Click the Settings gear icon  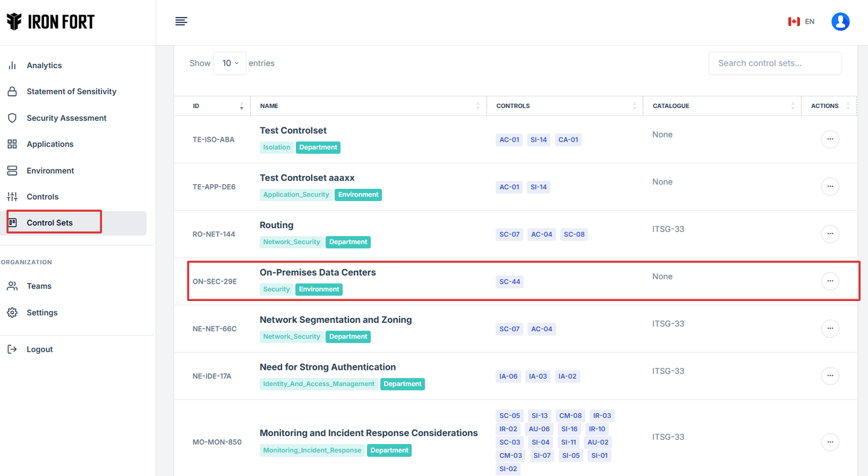(x=12, y=313)
